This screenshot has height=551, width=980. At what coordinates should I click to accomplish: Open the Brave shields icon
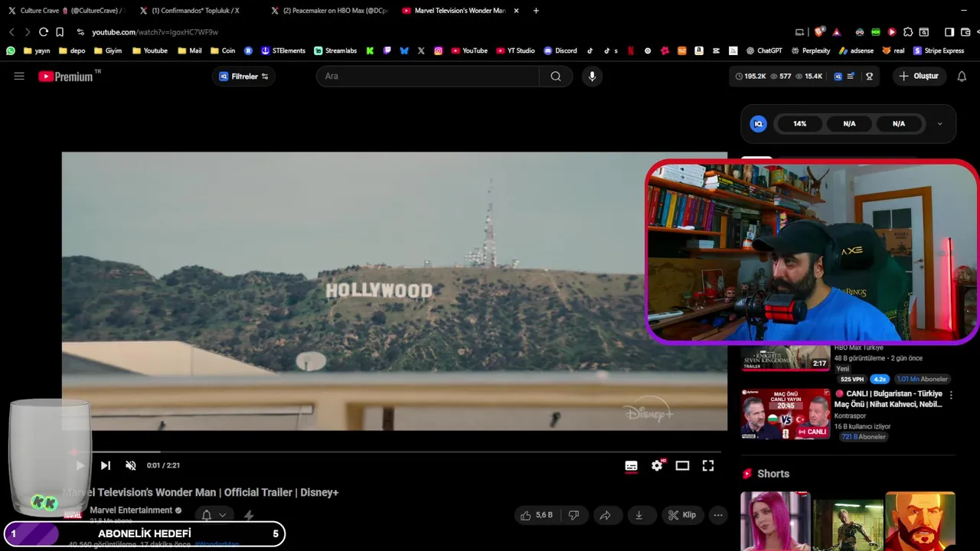819,32
